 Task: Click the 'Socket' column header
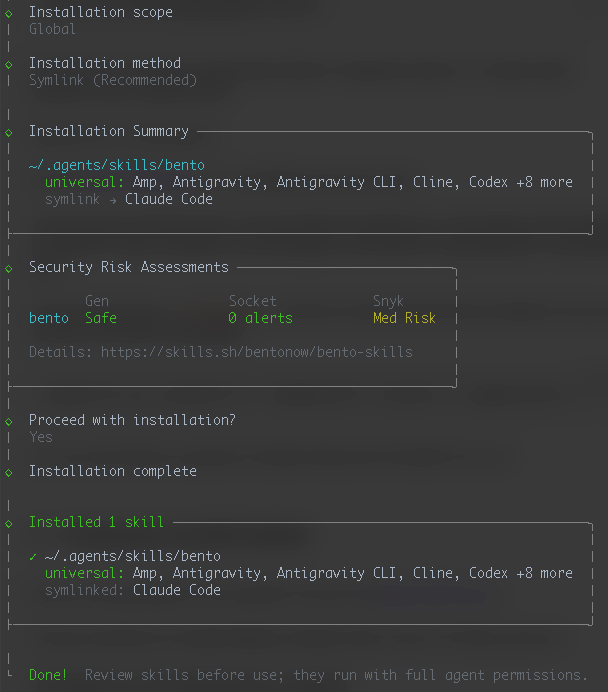[253, 301]
